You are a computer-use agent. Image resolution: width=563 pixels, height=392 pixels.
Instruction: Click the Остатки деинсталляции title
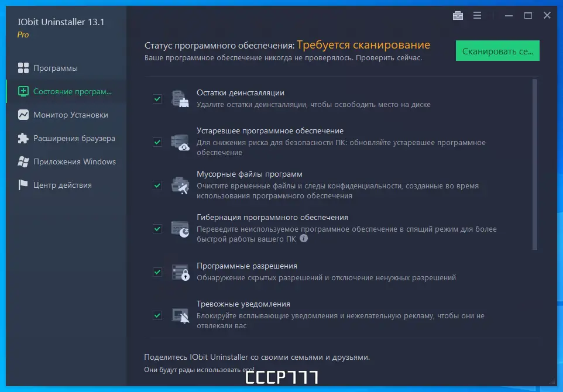tap(240, 92)
